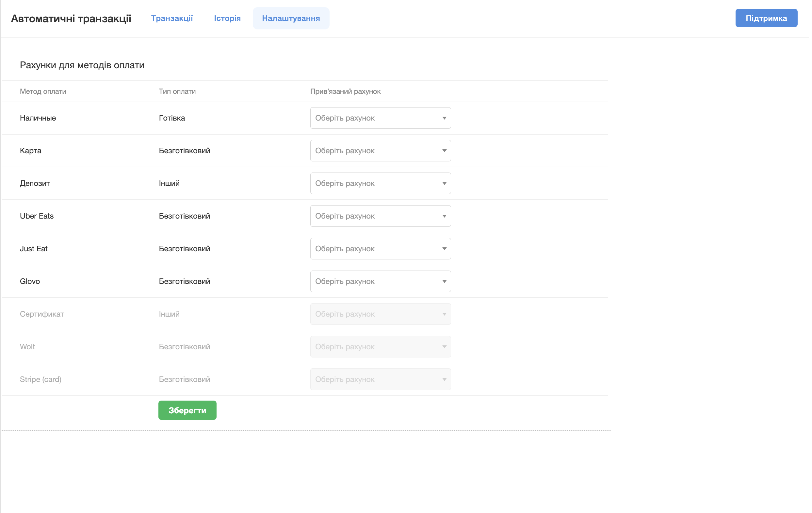Image resolution: width=812 pixels, height=513 pixels.
Task: Click the Тип оплати column header
Action: click(x=177, y=91)
